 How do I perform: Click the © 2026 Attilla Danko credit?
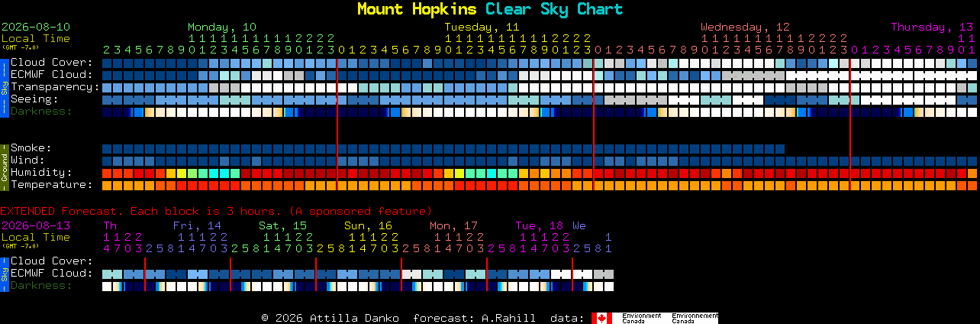330,318
